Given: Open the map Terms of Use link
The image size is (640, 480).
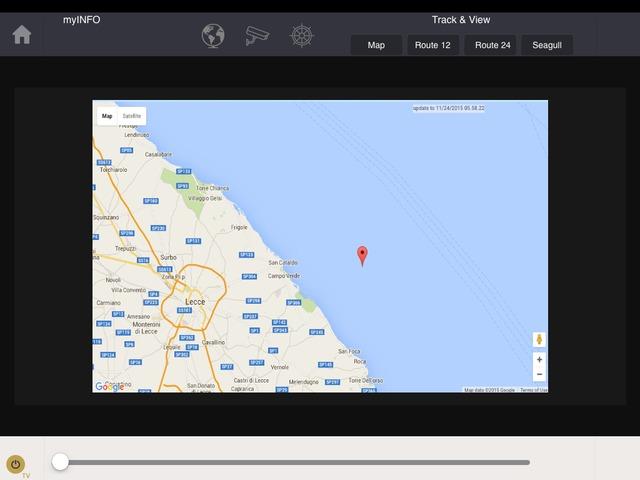Looking at the screenshot, I should (x=533, y=390).
